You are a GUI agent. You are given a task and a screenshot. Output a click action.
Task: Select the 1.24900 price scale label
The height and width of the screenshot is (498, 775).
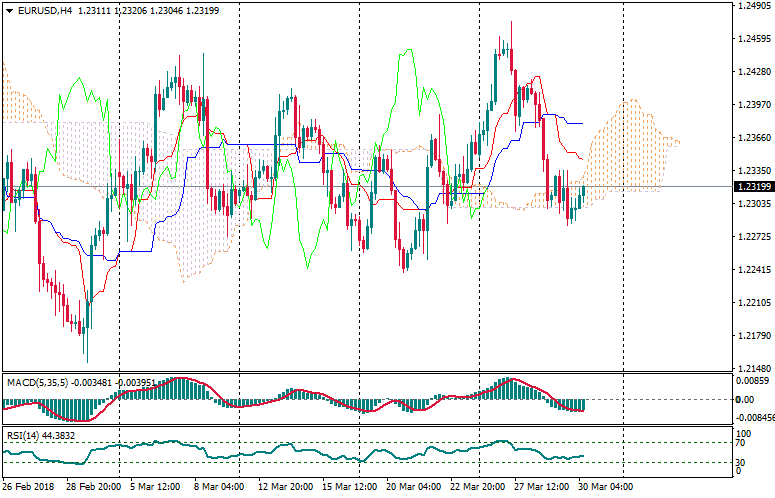pos(752,6)
